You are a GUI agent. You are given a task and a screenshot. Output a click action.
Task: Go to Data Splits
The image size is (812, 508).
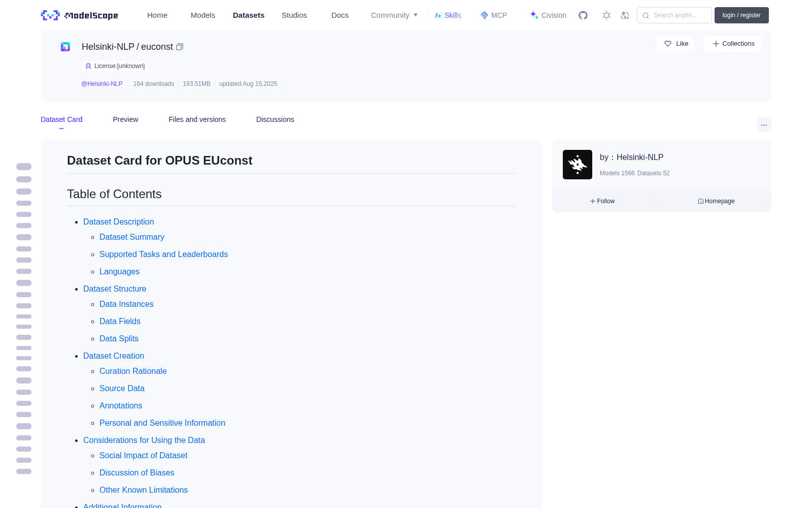(x=119, y=339)
